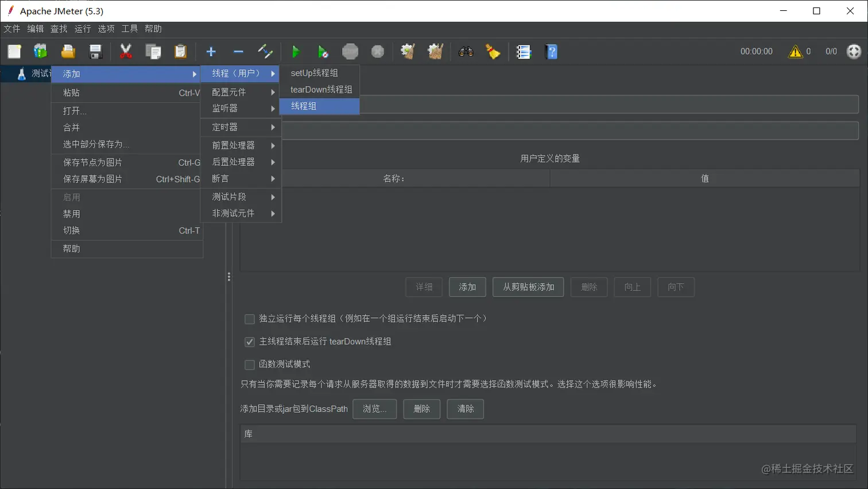
Task: Expand 后置处理器 submenu
Action: point(241,162)
